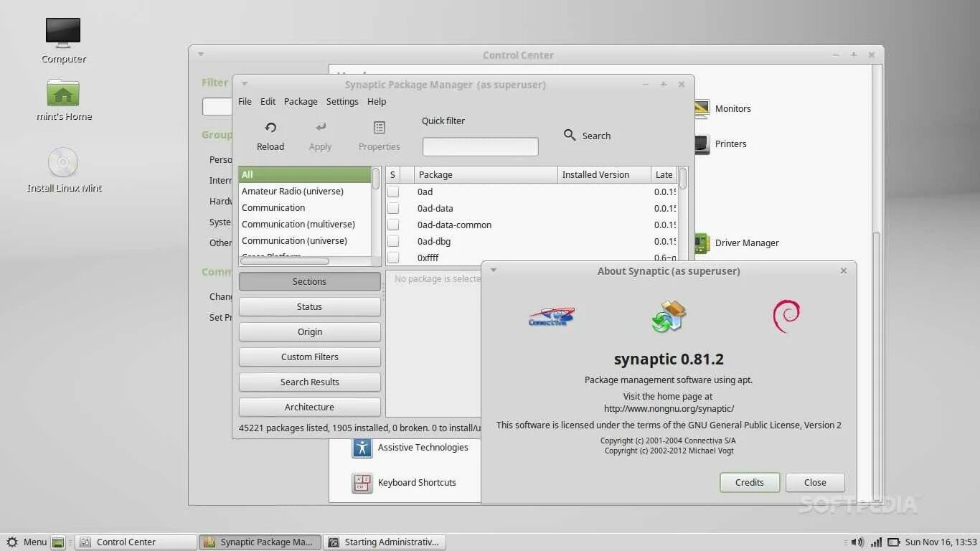980x551 pixels.
Task: Open Properties toolbar icon in Synaptic
Action: point(380,128)
